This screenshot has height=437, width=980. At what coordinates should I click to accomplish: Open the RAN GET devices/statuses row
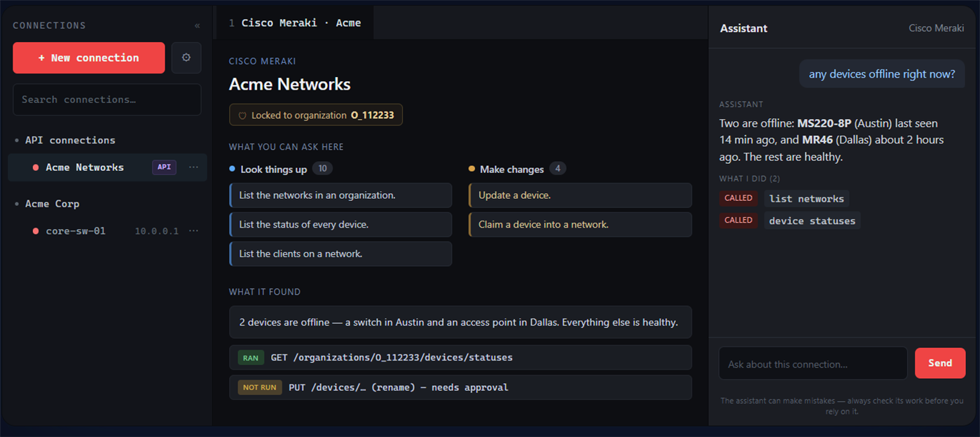[460, 357]
